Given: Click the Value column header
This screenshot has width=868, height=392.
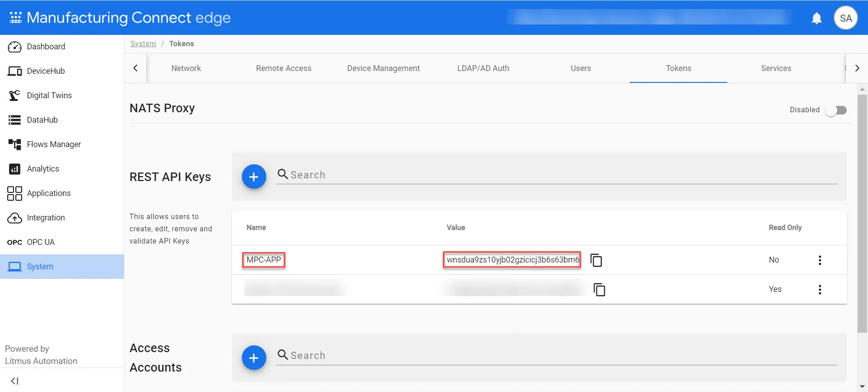Looking at the screenshot, I should pos(456,228).
